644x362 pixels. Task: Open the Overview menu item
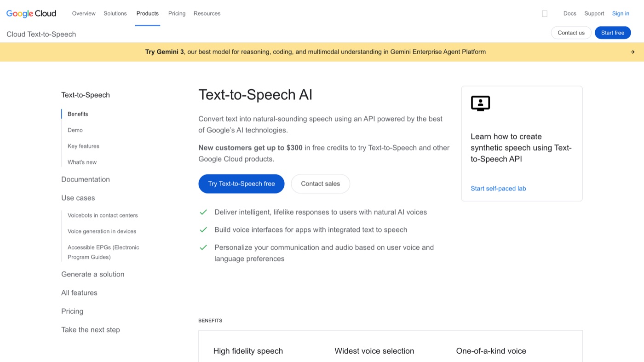[84, 13]
